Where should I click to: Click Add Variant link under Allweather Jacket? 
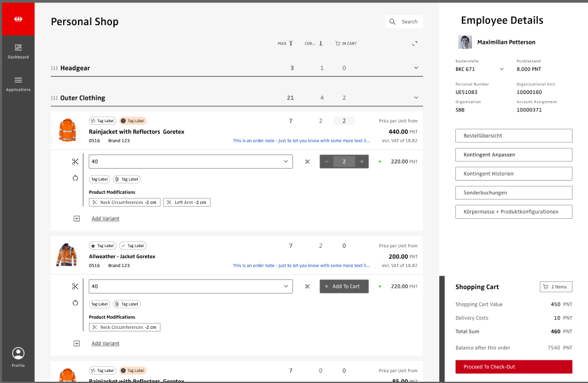(x=105, y=344)
